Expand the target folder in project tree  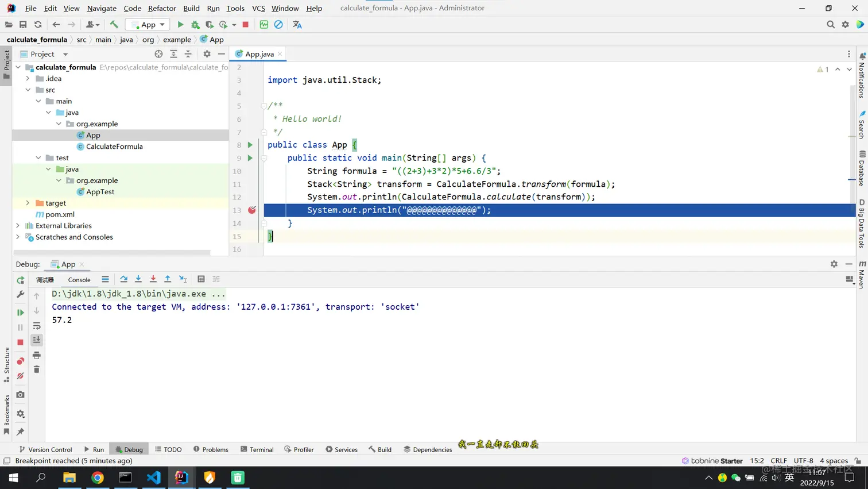click(x=28, y=203)
